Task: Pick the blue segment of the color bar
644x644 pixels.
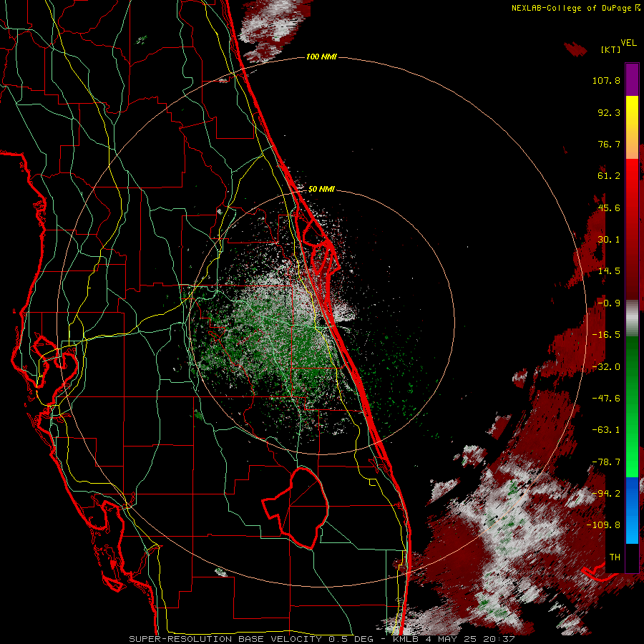Action: (x=632, y=510)
